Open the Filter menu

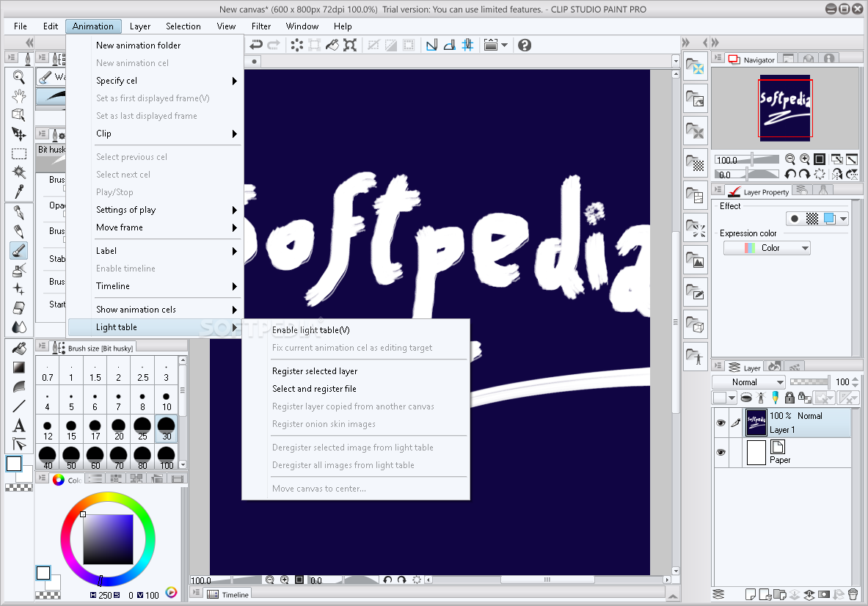pyautogui.click(x=261, y=26)
